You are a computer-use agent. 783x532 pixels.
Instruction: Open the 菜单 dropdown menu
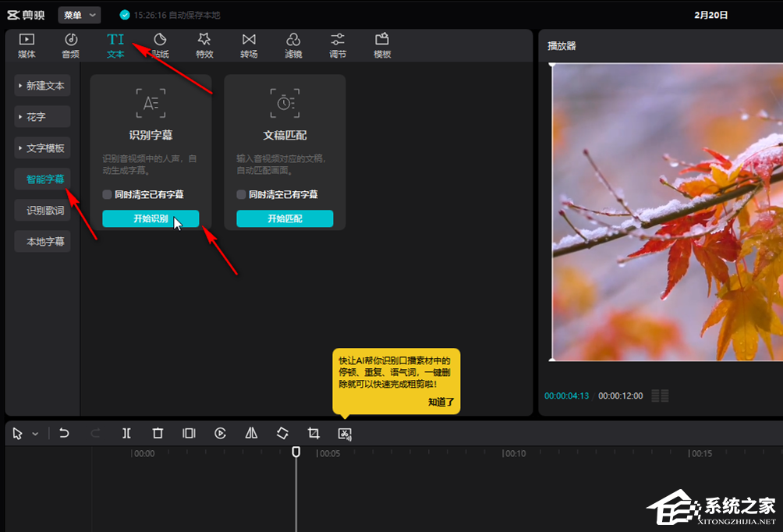(x=80, y=15)
